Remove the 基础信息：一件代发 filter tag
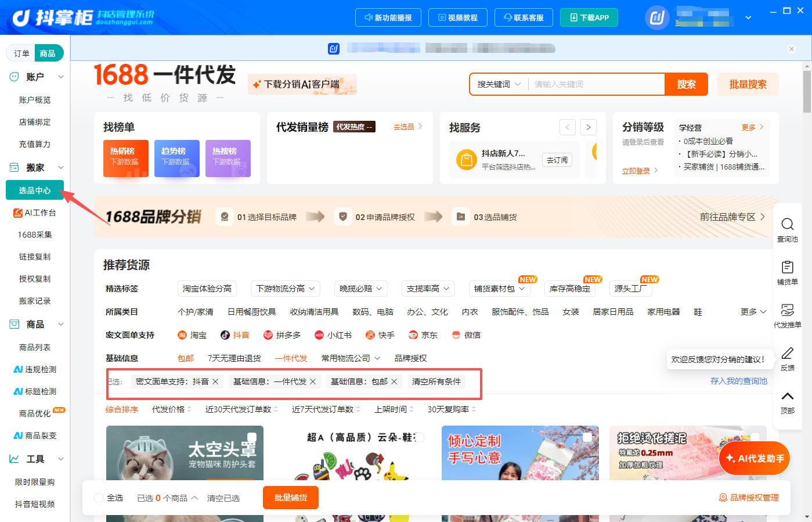 313,381
